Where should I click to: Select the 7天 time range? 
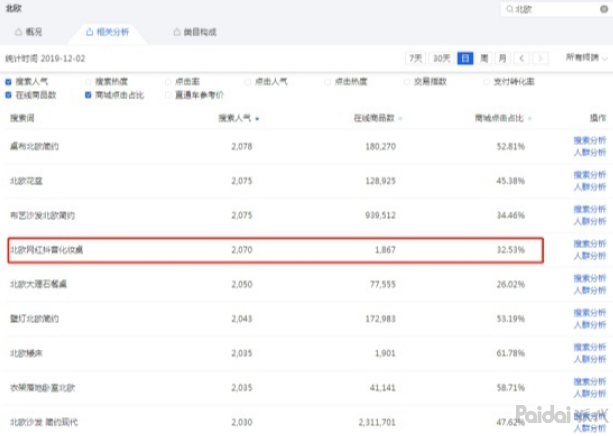point(415,58)
